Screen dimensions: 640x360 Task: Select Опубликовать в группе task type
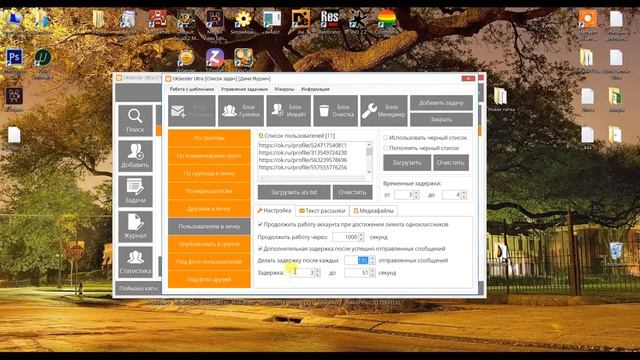click(x=209, y=244)
